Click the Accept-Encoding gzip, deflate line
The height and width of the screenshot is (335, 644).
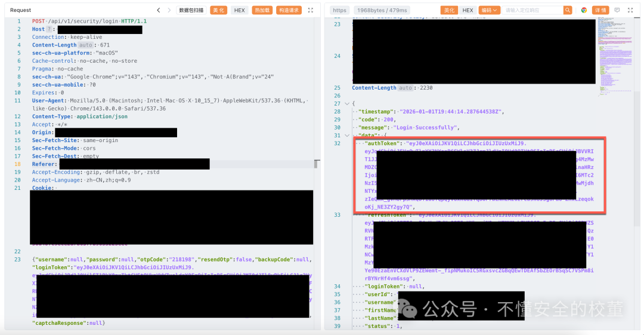pos(95,172)
